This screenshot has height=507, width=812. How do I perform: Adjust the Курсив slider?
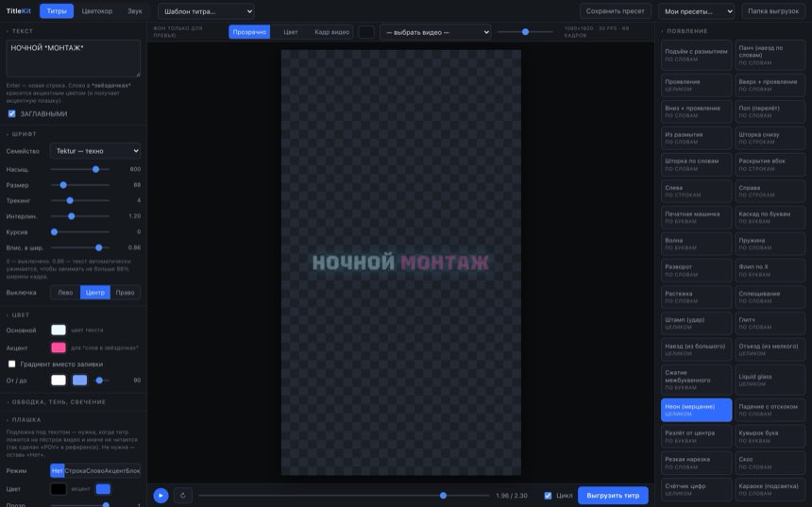coord(80,232)
